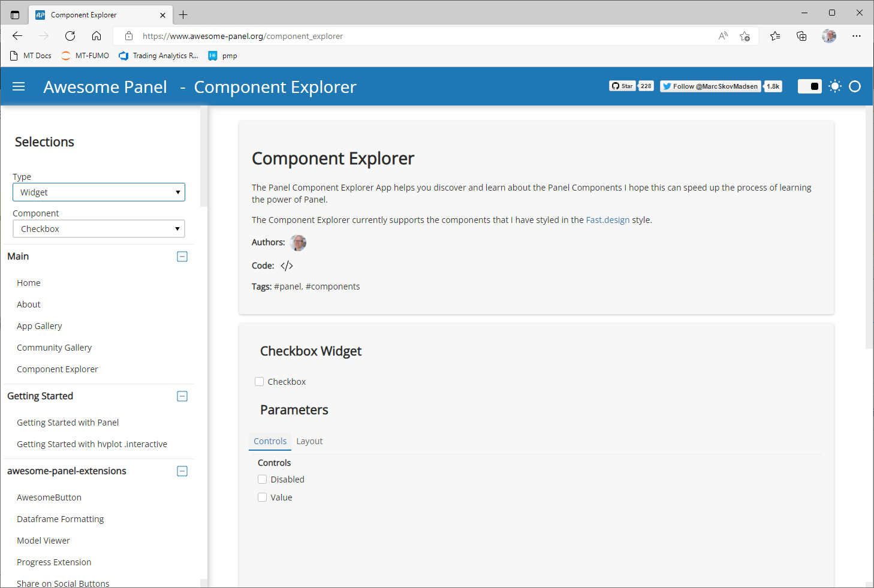The width and height of the screenshot is (874, 588).
Task: Click the source code </> icon
Action: click(287, 265)
